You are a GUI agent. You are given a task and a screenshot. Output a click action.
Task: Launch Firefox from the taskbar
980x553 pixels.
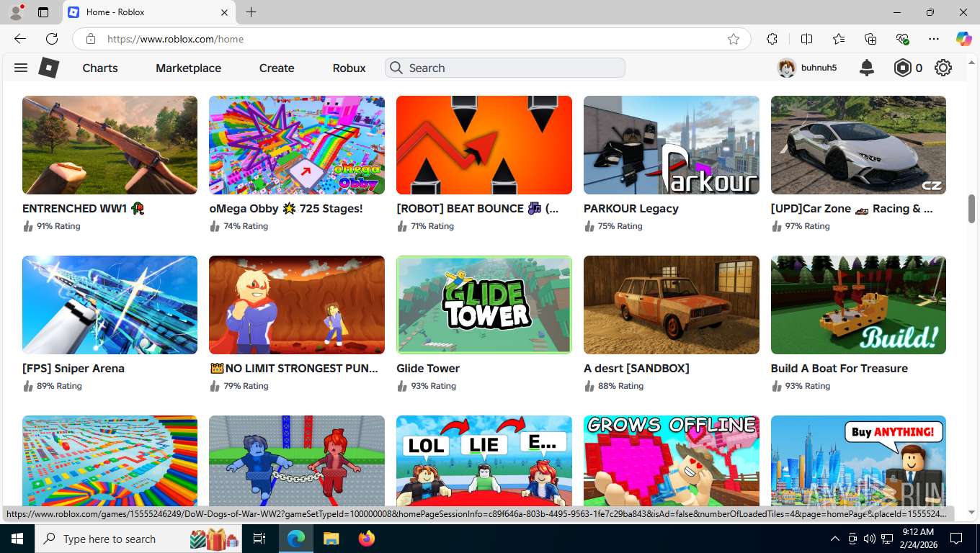click(367, 539)
